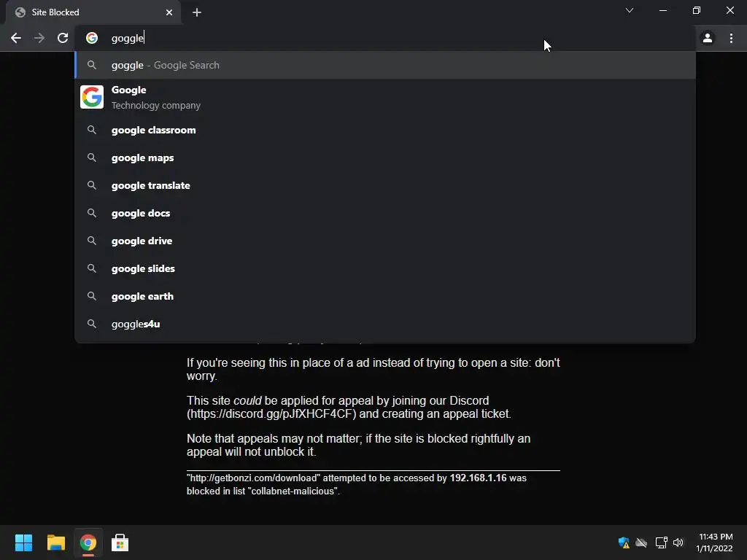This screenshot has width=747, height=560.
Task: Open File Explorer from the taskbar
Action: pyautogui.click(x=55, y=542)
